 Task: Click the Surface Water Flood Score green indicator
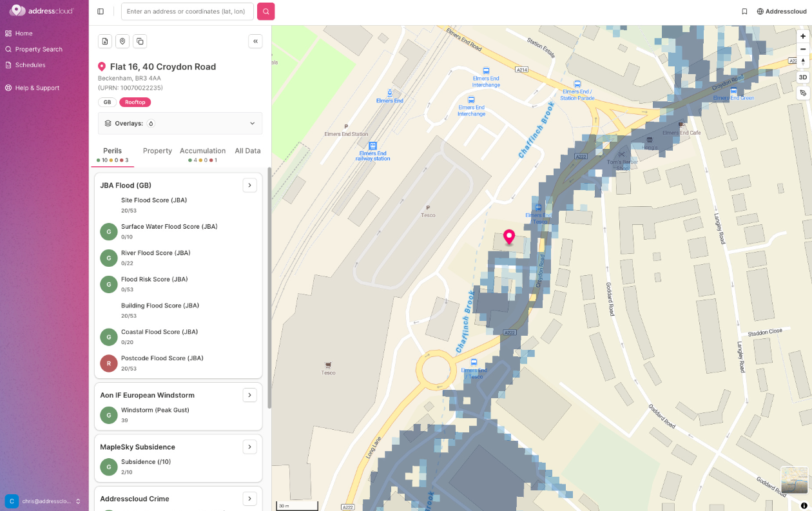pyautogui.click(x=108, y=232)
